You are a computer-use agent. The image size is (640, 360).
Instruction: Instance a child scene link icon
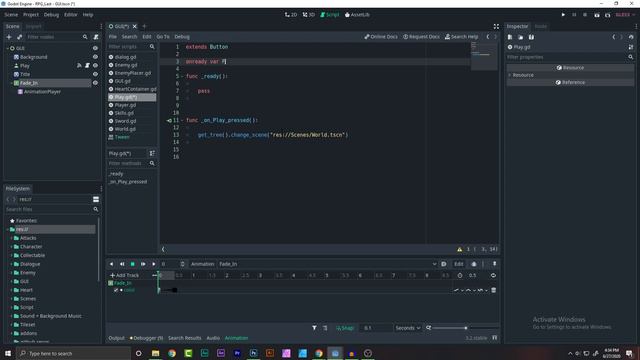point(19,37)
